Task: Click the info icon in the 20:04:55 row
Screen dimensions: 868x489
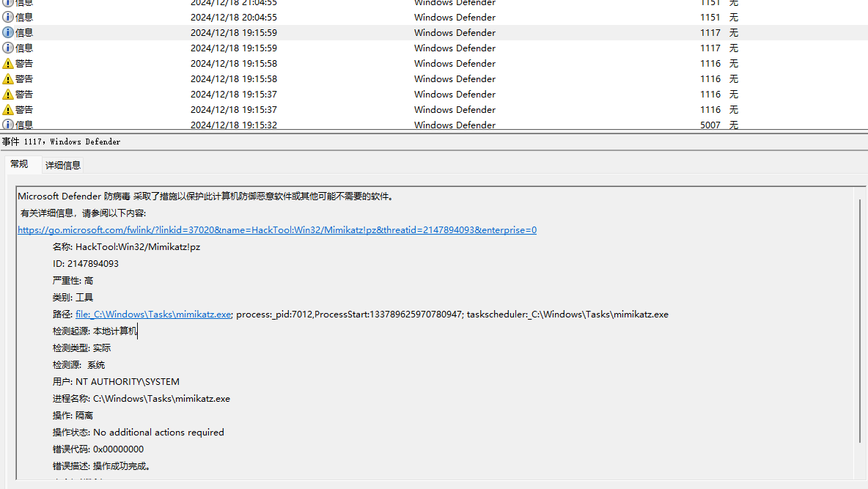Action: 8,17
